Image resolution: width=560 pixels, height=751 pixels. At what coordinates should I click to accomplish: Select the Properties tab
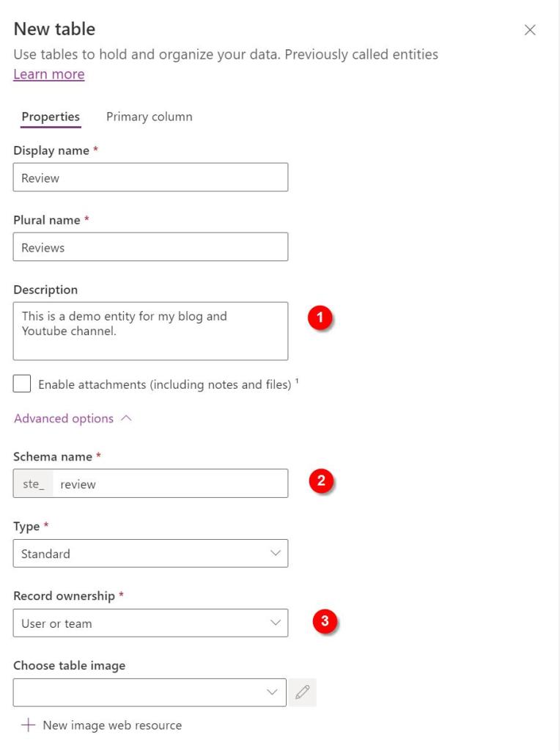coord(51,117)
